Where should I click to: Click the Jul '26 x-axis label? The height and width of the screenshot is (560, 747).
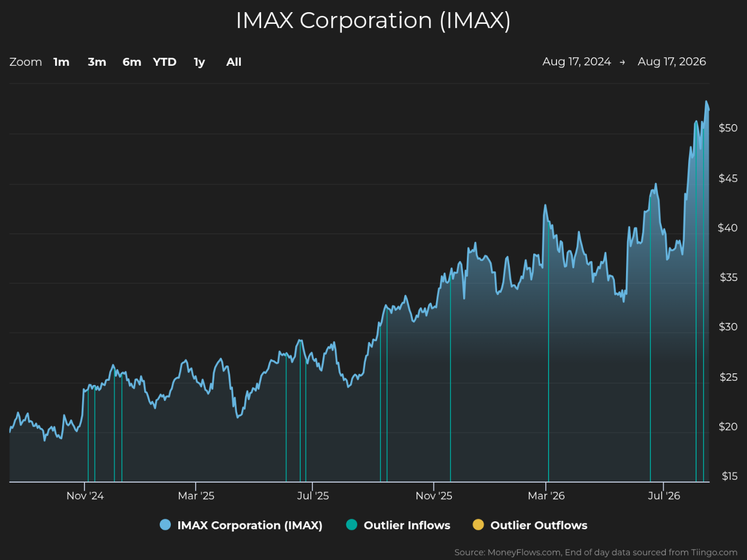pos(664,496)
